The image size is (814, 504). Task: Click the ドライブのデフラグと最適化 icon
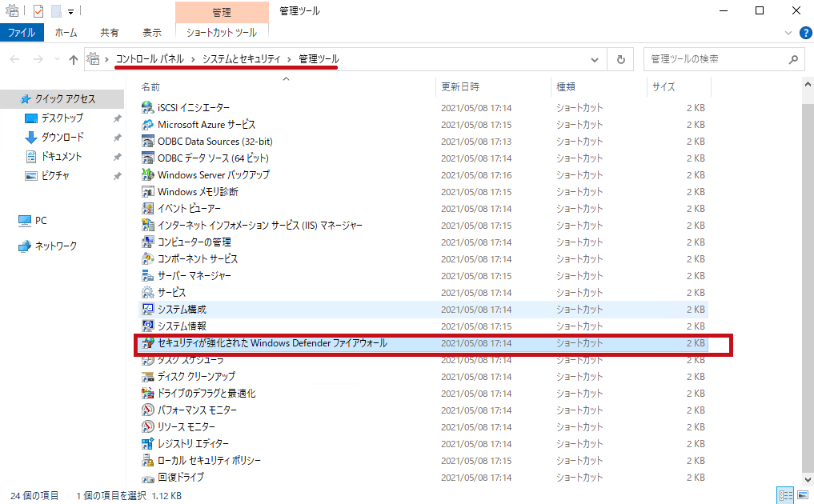(x=147, y=394)
